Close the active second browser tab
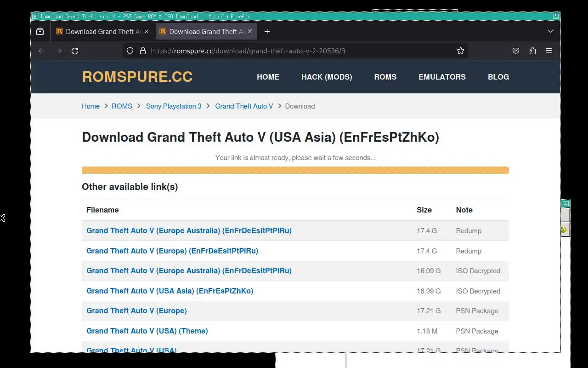 (x=250, y=31)
